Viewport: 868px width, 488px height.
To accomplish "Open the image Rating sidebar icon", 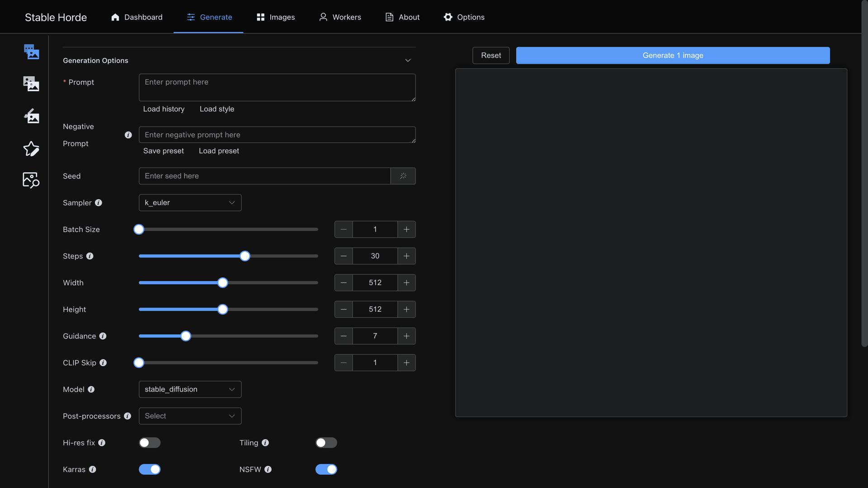I will pos(31,148).
